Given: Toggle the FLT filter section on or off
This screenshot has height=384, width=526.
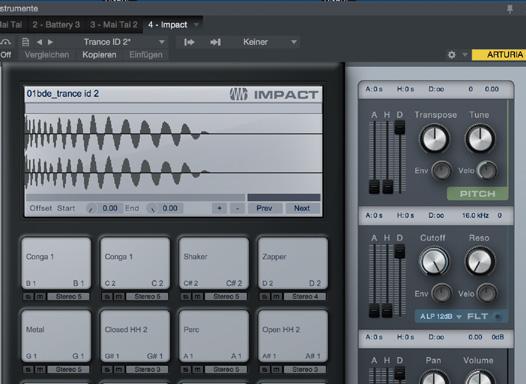Looking at the screenshot, I should click(x=499, y=316).
